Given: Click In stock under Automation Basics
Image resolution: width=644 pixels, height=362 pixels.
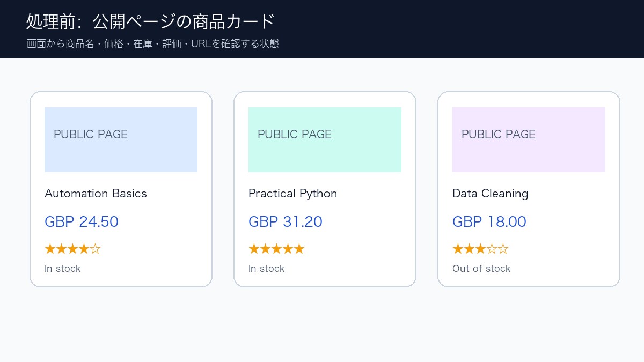Looking at the screenshot, I should coord(62,269).
